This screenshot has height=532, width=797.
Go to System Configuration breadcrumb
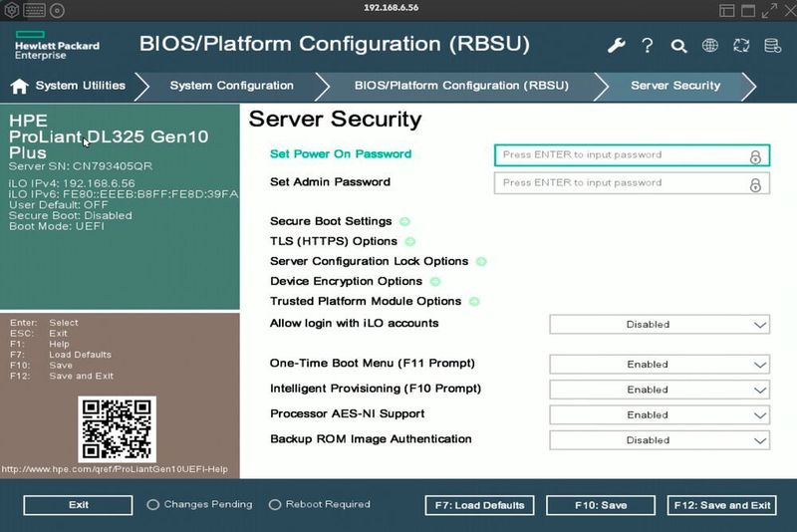pos(232,86)
